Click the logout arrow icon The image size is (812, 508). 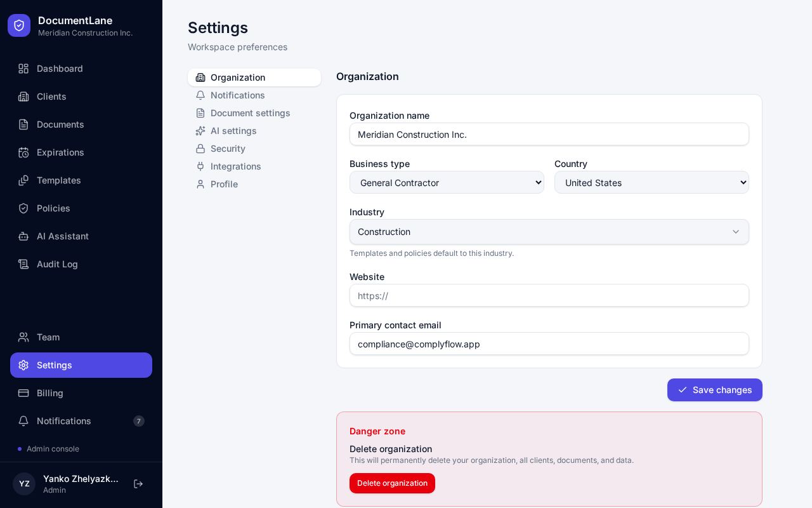pyautogui.click(x=138, y=484)
